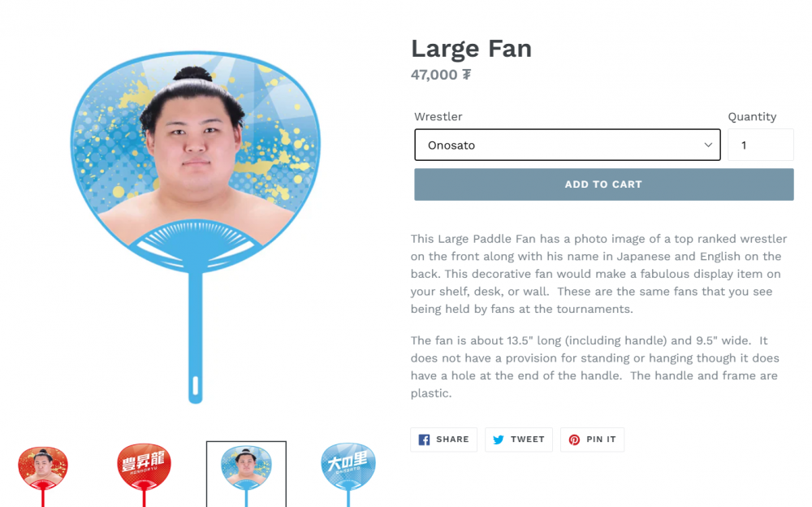
Task: Click the chevron arrow on Wrestler select
Action: (x=708, y=145)
